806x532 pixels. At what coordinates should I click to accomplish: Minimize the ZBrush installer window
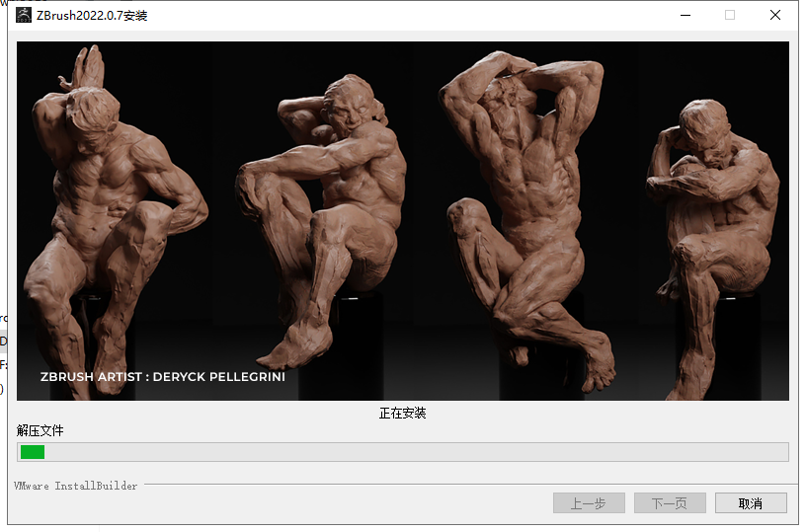pyautogui.click(x=685, y=15)
